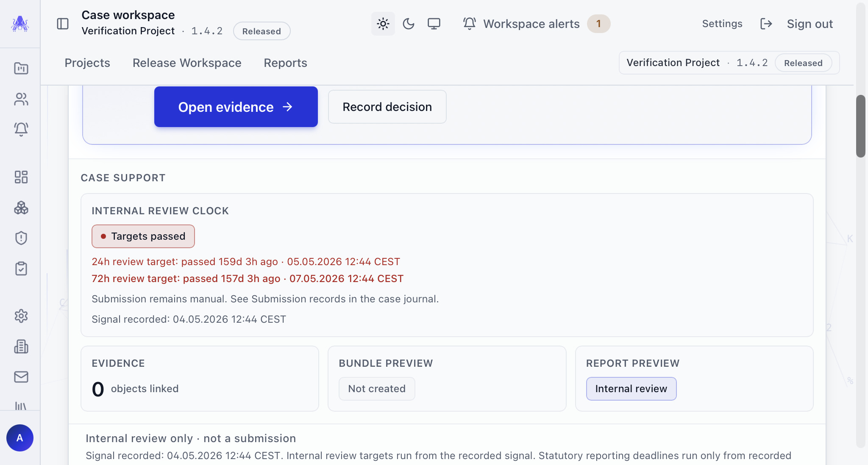Go to the Reports tab

tap(285, 63)
